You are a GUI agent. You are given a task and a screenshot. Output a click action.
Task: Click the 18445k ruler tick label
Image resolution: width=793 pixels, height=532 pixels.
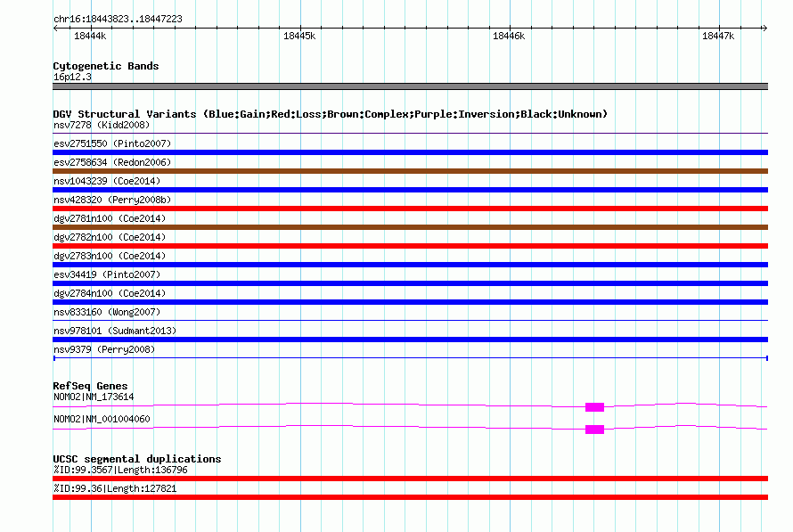click(x=299, y=36)
